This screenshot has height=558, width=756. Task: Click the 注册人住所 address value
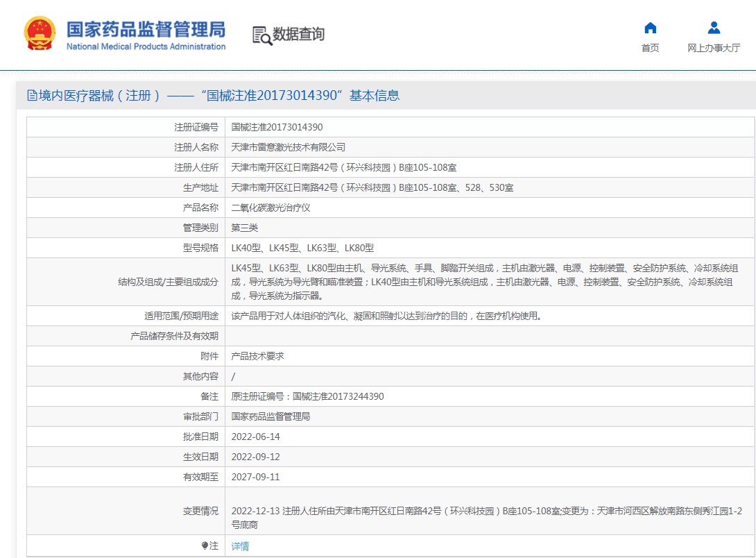343,167
